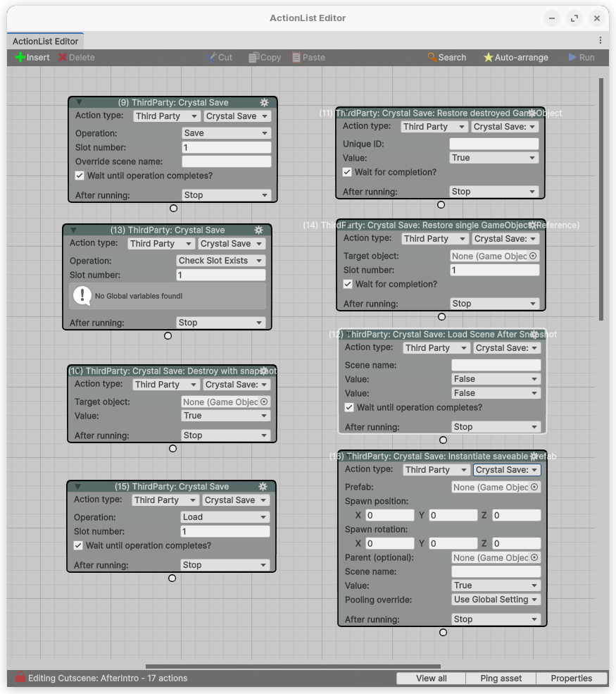This screenshot has height=694, width=616.
Task: Uncheck Wait until operation completes in action 9
Action: click(80, 176)
